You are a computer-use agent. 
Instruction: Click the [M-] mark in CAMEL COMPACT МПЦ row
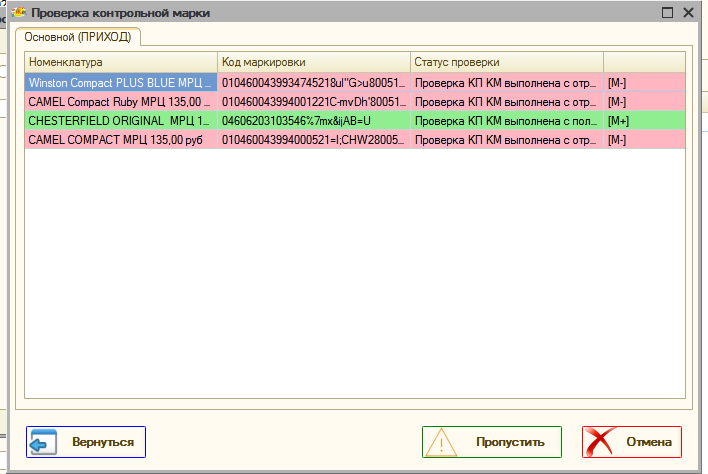coord(617,140)
